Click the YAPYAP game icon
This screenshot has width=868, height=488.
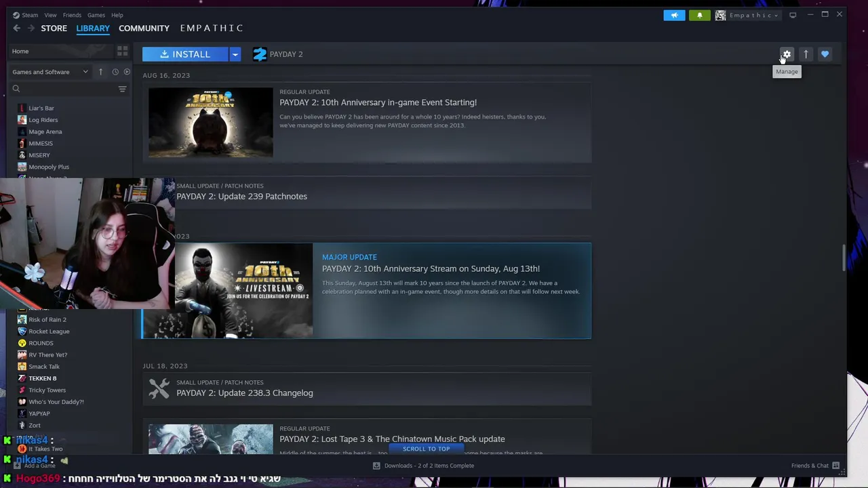pos(22,413)
